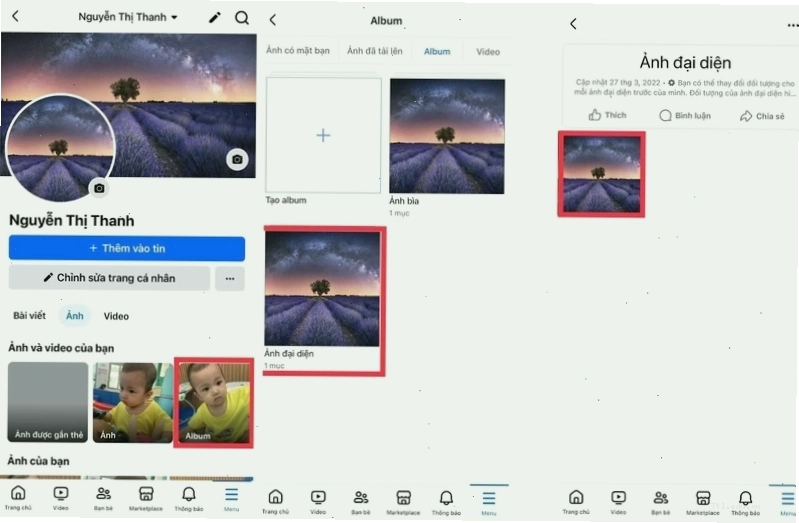
Task: Tap the camera icon on the profile picture
Action: 99,188
